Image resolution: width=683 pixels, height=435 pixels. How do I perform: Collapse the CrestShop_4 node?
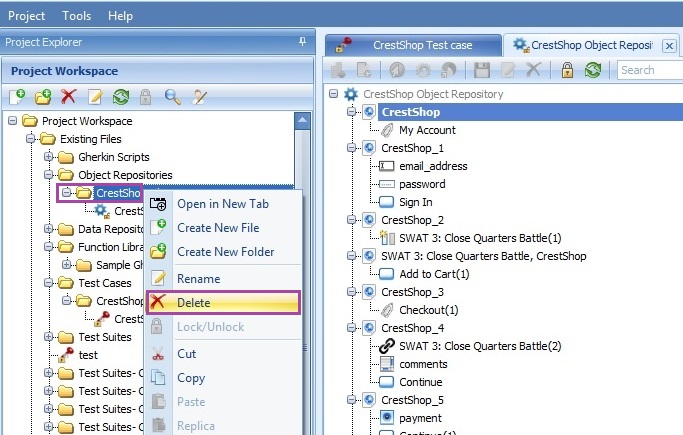352,327
